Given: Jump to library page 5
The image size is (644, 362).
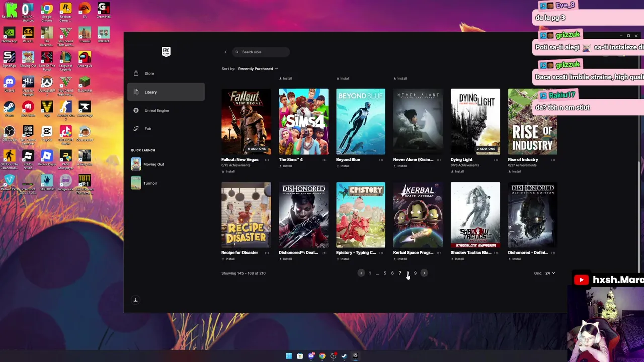Looking at the screenshot, I should tap(385, 273).
